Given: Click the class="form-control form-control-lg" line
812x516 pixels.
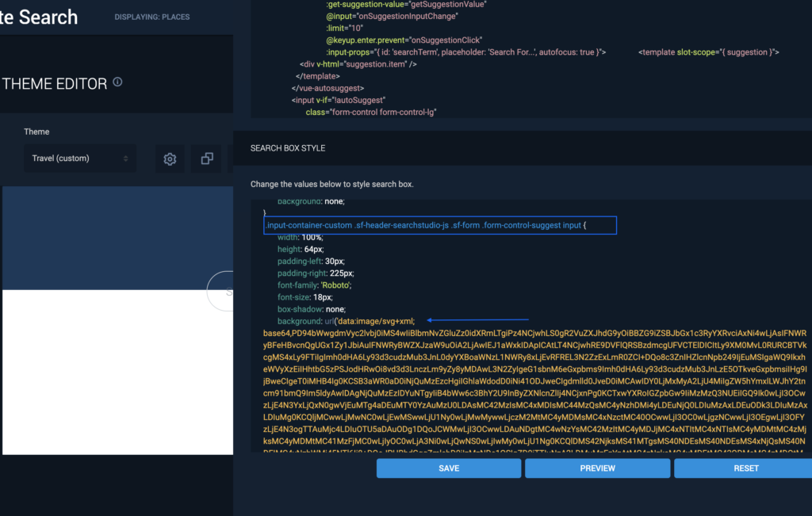Looking at the screenshot, I should point(371,112).
